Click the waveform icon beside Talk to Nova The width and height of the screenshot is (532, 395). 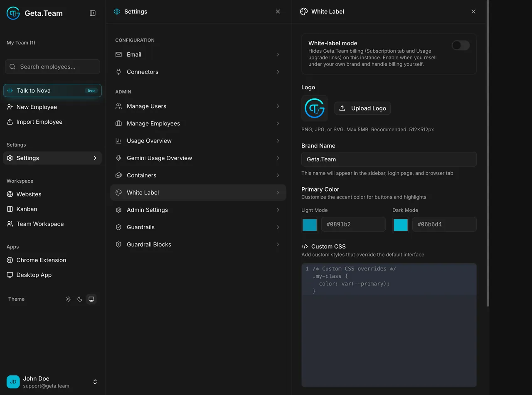click(10, 91)
